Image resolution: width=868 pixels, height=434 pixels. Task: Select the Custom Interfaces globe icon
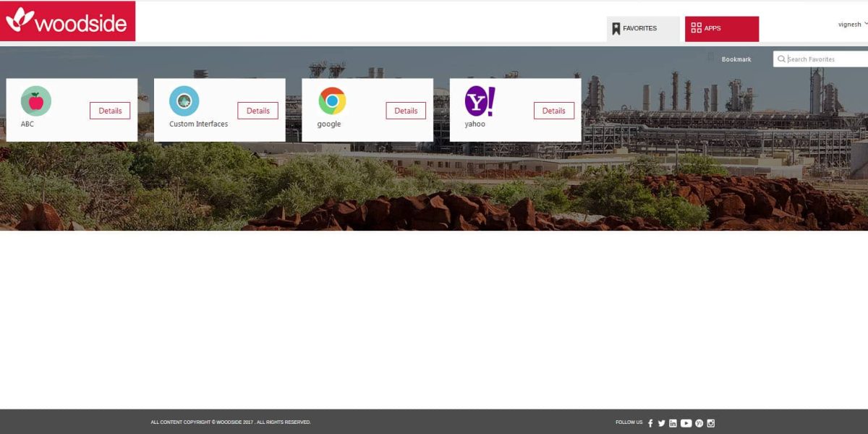coord(185,101)
